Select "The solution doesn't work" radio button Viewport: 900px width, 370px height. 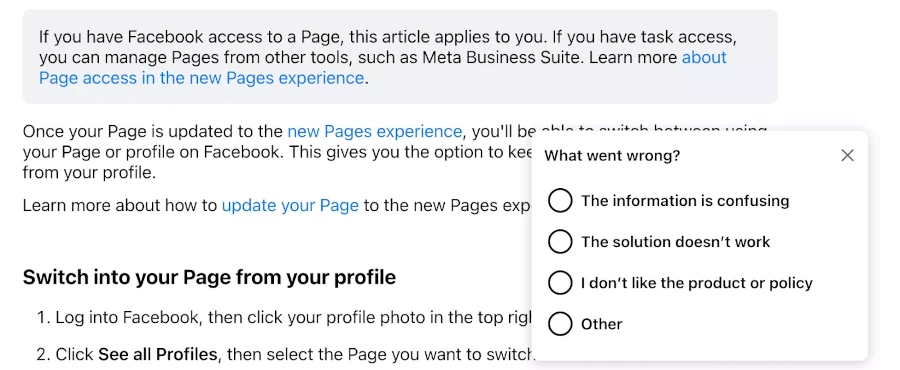coord(560,242)
